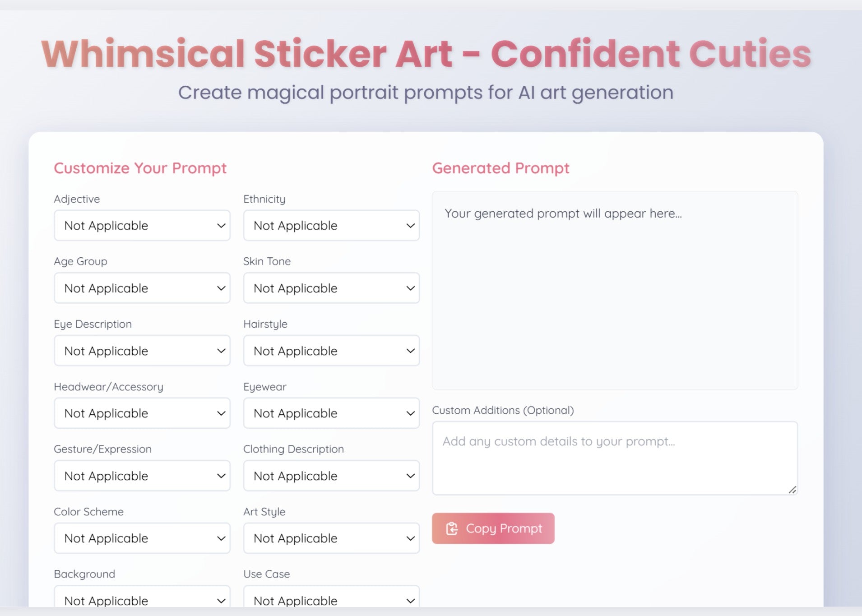Viewport: 862px width, 616px height.
Task: Click the Eyewear dropdown
Action: (x=331, y=413)
